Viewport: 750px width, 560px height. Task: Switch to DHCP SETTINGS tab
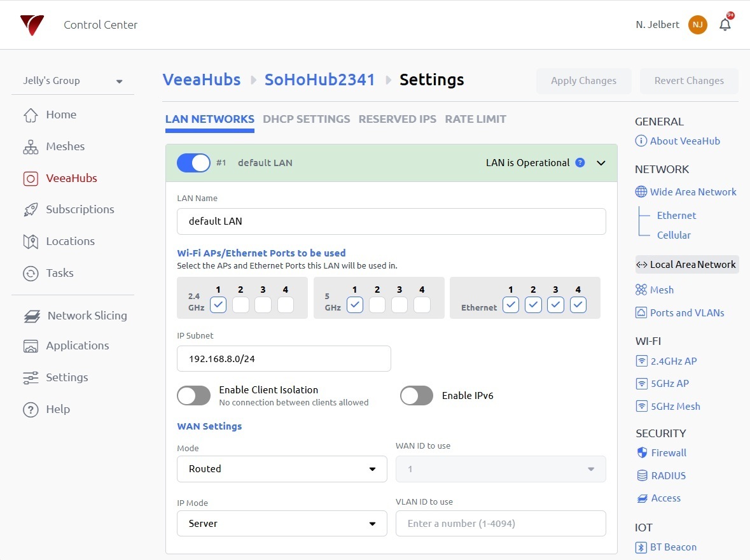(x=306, y=119)
